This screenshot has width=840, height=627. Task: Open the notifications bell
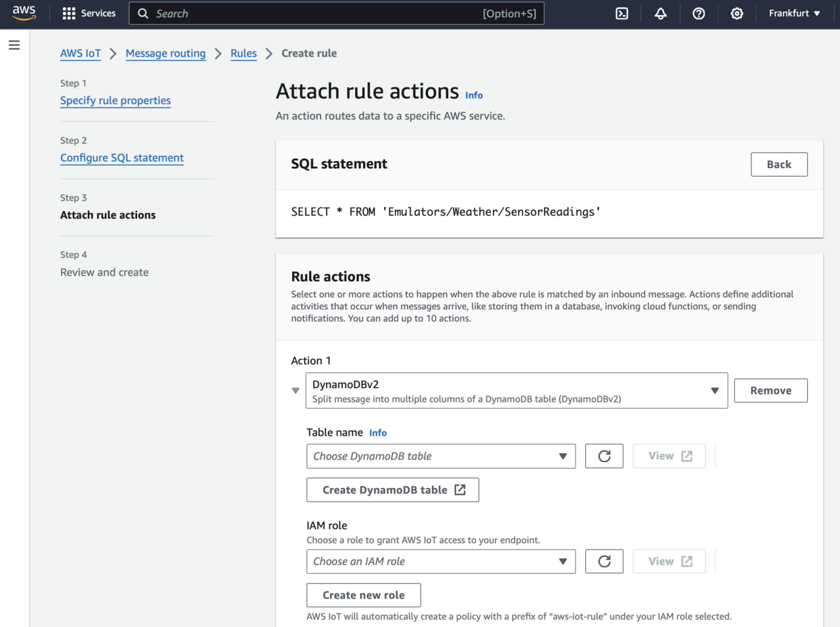[660, 13]
